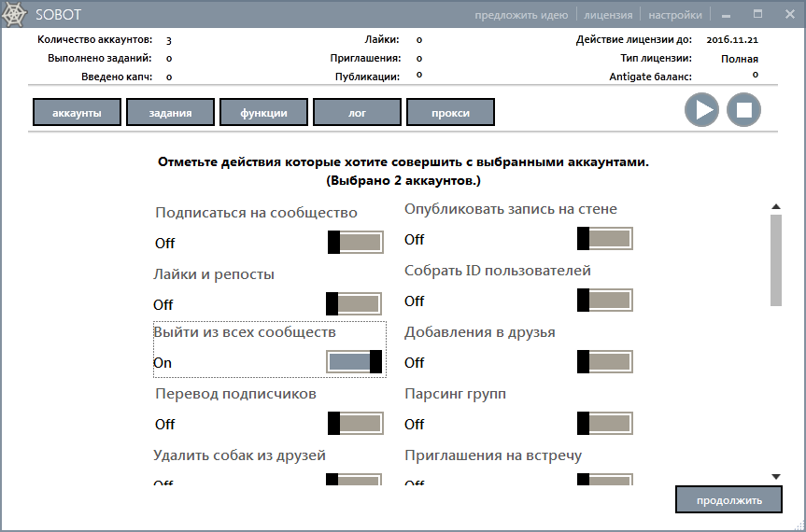
Task: Click the Выбрано 2 аккаунтов text
Action: [x=403, y=181]
